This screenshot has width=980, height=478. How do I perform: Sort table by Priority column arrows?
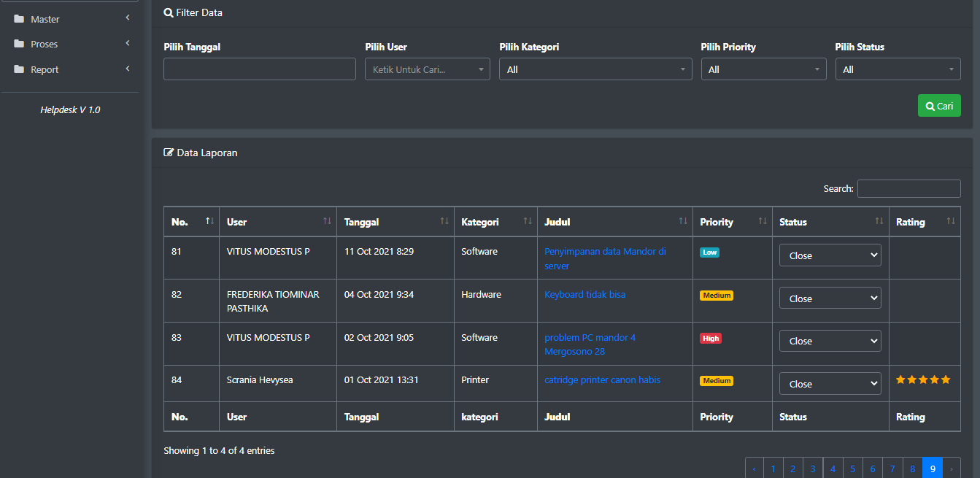pyautogui.click(x=763, y=222)
